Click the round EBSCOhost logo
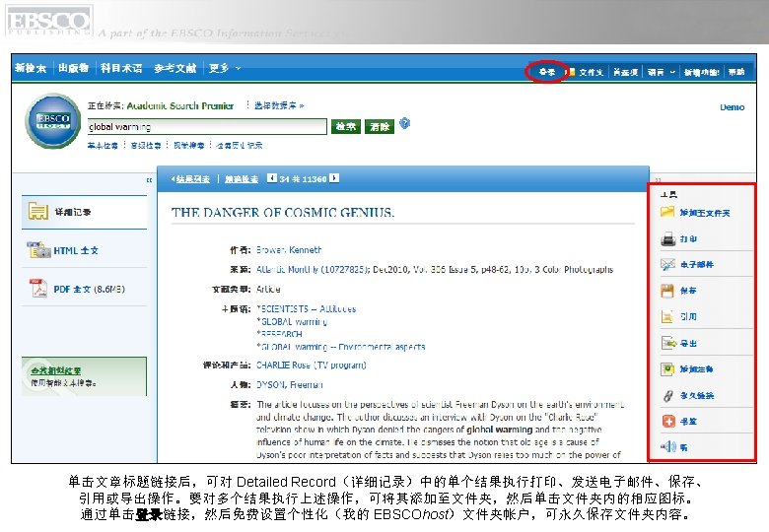Viewport: 769px width, 532px height. pos(53,120)
